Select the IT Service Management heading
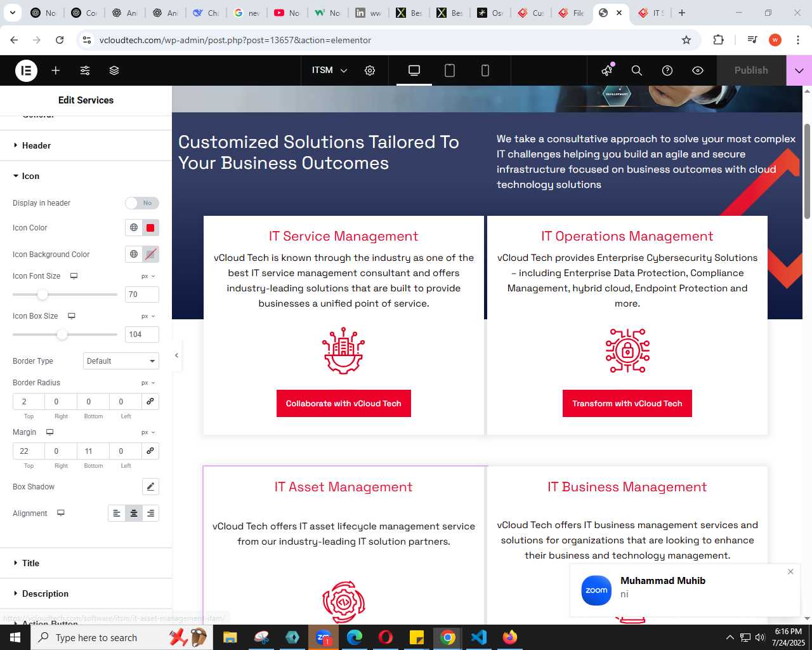 tap(344, 236)
